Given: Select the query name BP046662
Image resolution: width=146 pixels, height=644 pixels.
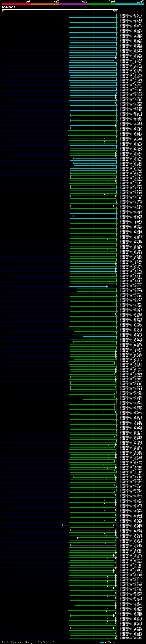Looking at the screenshot, I should coord(9,7).
